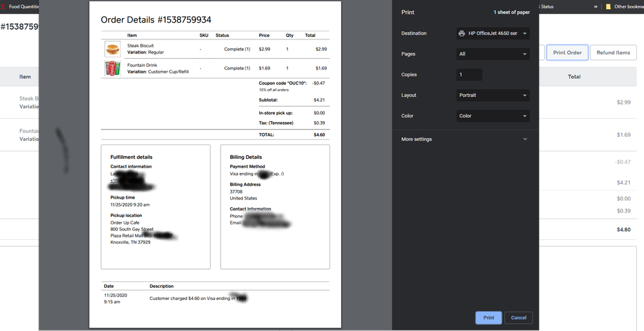This screenshot has height=331, width=644.
Task: Click the Fountain Drink product image
Action: pos(112,68)
